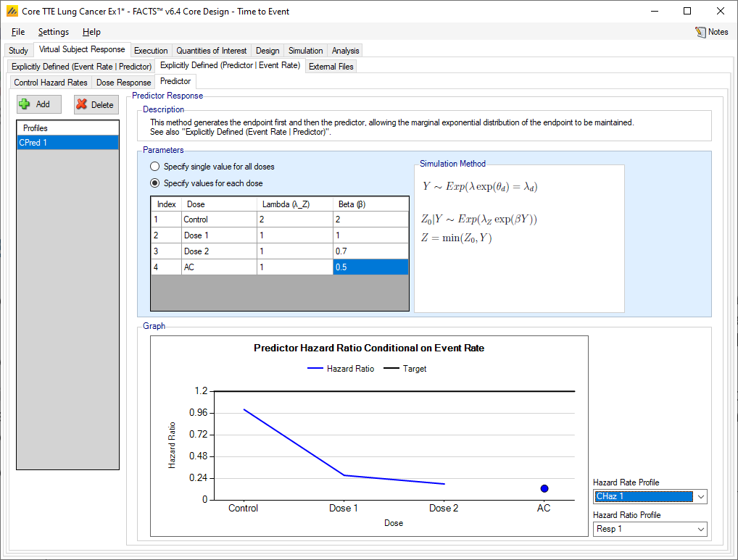Open the Hazard Rate Profile dropdown

[700, 497]
